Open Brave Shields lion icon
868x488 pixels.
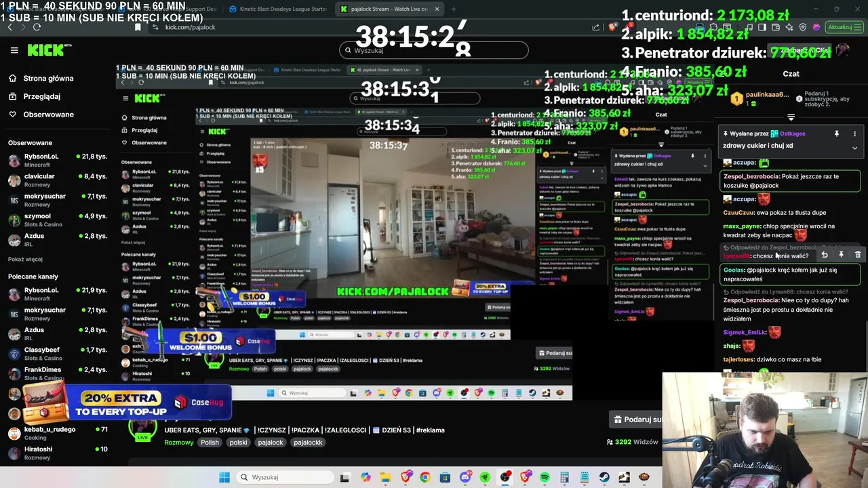(x=612, y=27)
